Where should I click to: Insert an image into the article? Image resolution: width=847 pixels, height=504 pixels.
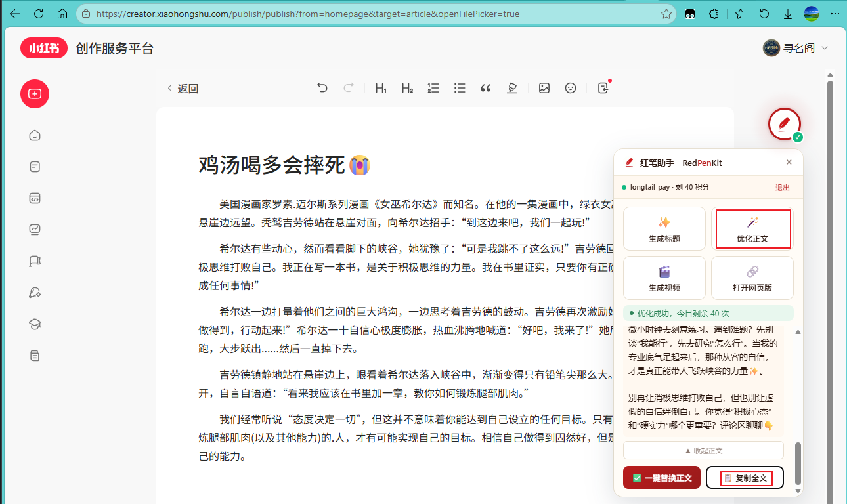click(x=544, y=88)
